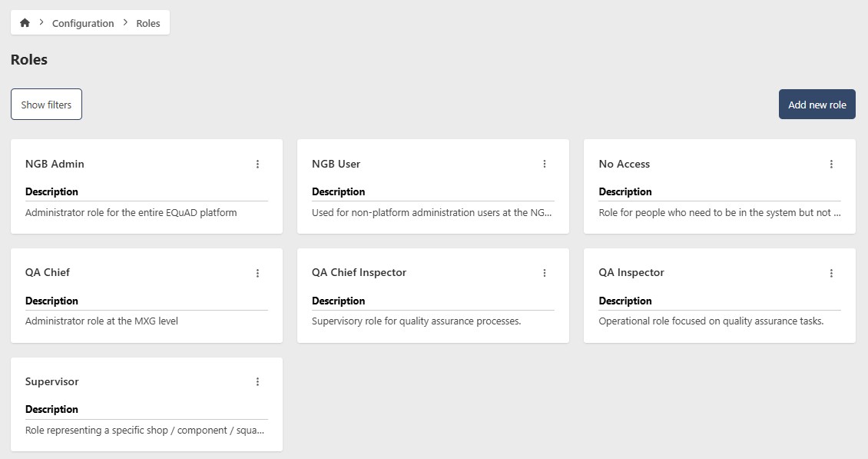This screenshot has height=459, width=868.
Task: Click the QA Chief description text
Action: tap(101, 321)
